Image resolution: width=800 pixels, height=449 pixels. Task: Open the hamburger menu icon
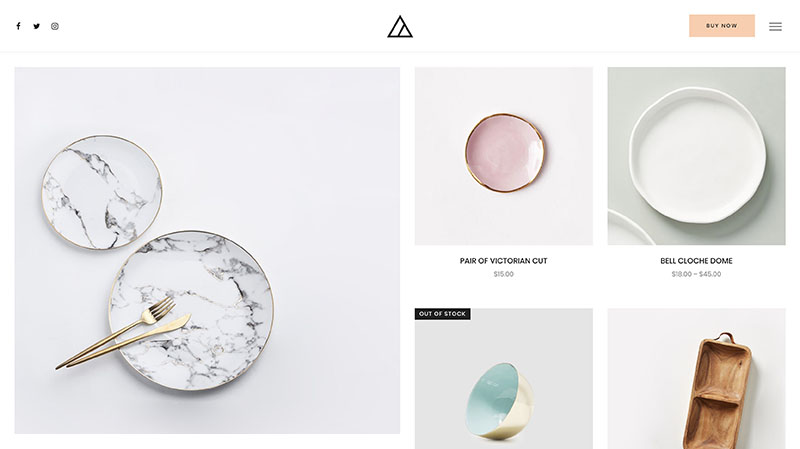point(775,27)
